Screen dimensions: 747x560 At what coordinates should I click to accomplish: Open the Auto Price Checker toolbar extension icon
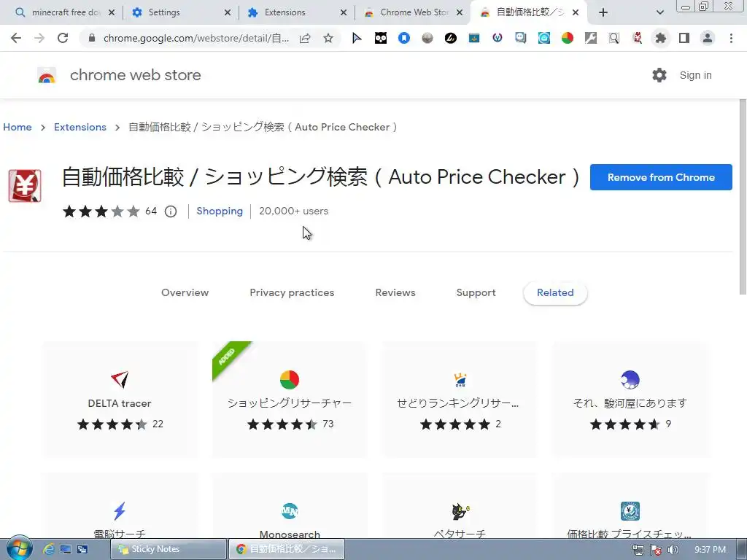coord(638,38)
